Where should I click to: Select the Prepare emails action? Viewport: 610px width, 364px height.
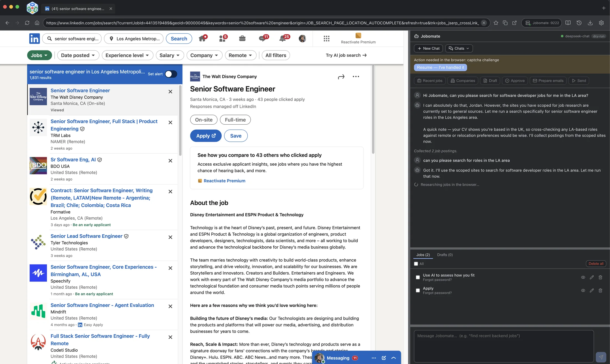click(548, 81)
